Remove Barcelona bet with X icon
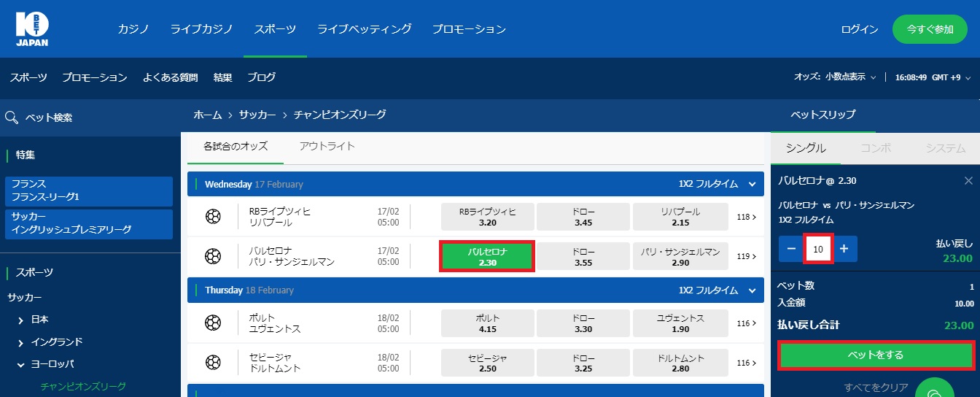The height and width of the screenshot is (397, 980). (968, 181)
